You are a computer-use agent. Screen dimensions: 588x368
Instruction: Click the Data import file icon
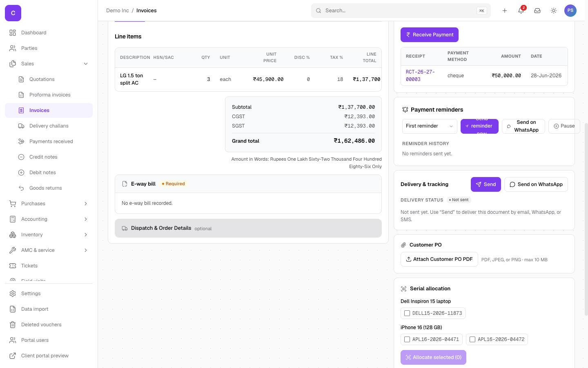(x=13, y=309)
